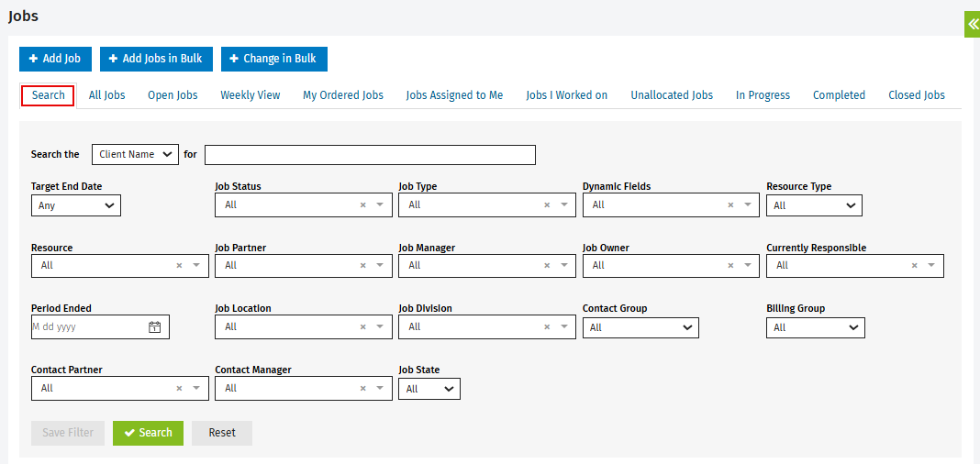Clear the Job Type selection
The width and height of the screenshot is (980, 464).
click(546, 204)
